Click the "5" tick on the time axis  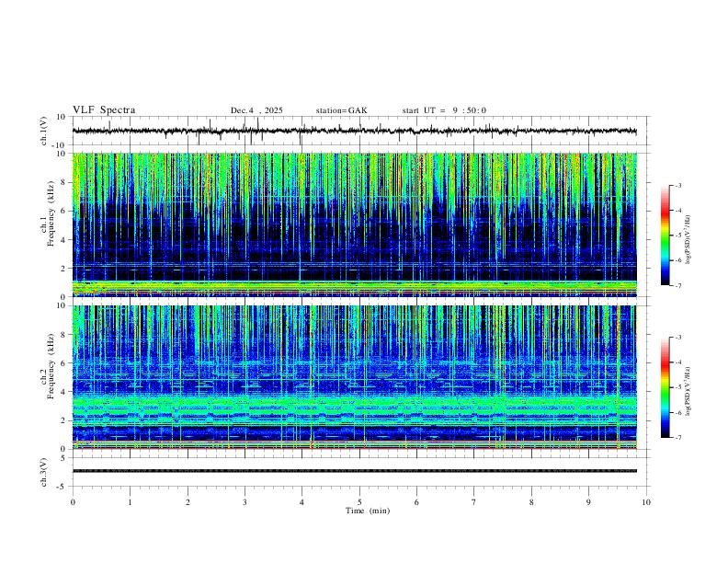[359, 502]
